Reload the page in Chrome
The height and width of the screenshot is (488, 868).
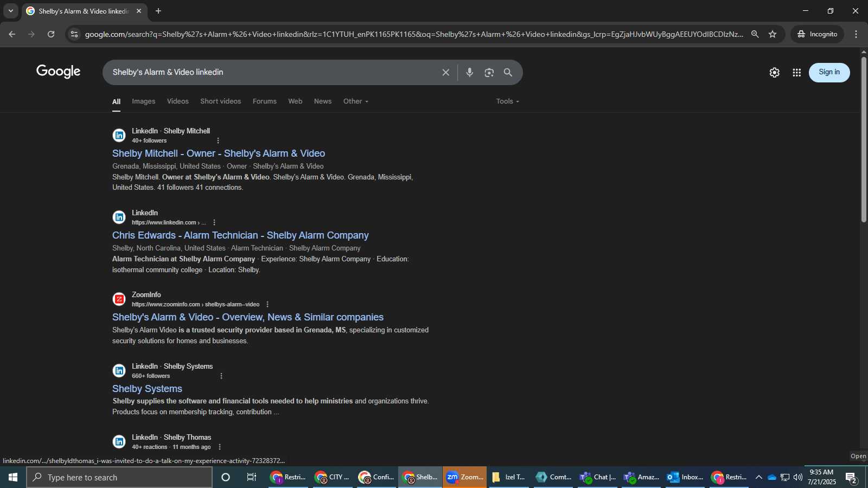[51, 34]
